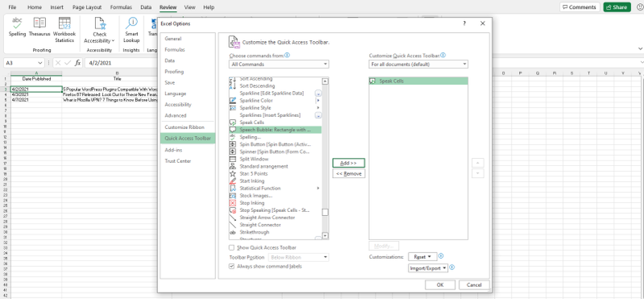Screen dimensions: 644x299
Task: Select Speech Bubble: Rectangle command
Action: pyautogui.click(x=275, y=130)
